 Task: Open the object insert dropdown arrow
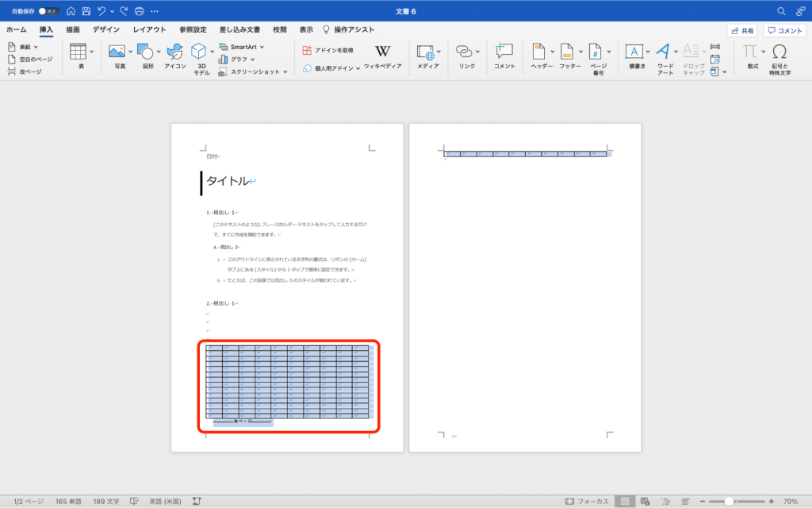pos(725,72)
